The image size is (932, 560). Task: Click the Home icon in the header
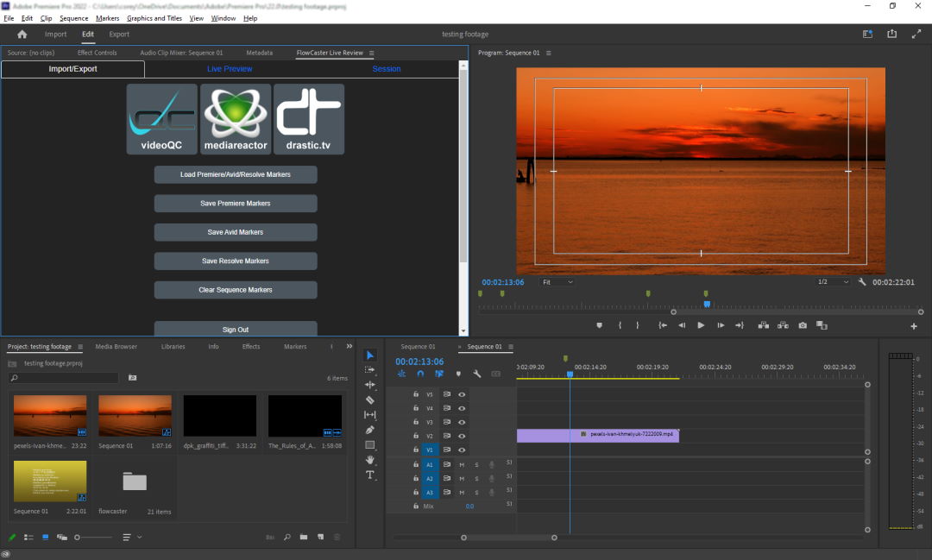tap(22, 35)
